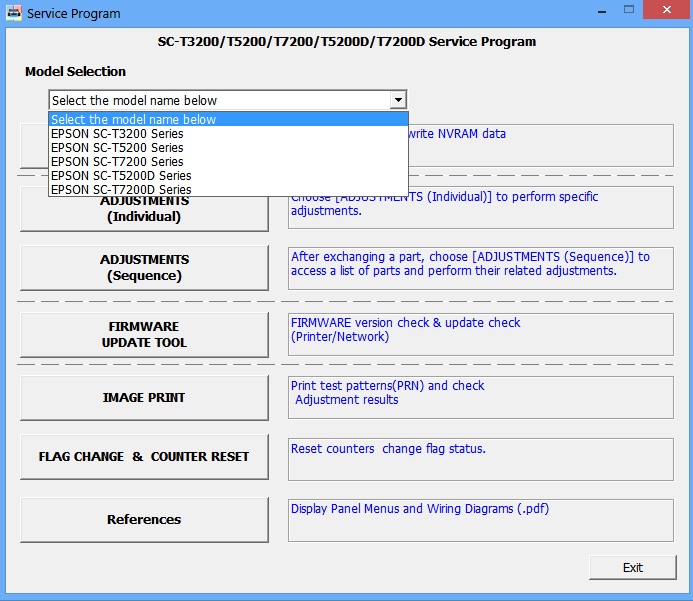Open the model selection dropdown arrow
This screenshot has width=693, height=601.
(398, 100)
